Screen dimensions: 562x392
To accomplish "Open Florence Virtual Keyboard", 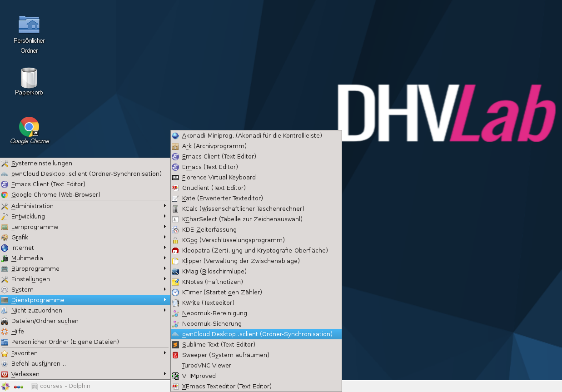I will [256, 177].
